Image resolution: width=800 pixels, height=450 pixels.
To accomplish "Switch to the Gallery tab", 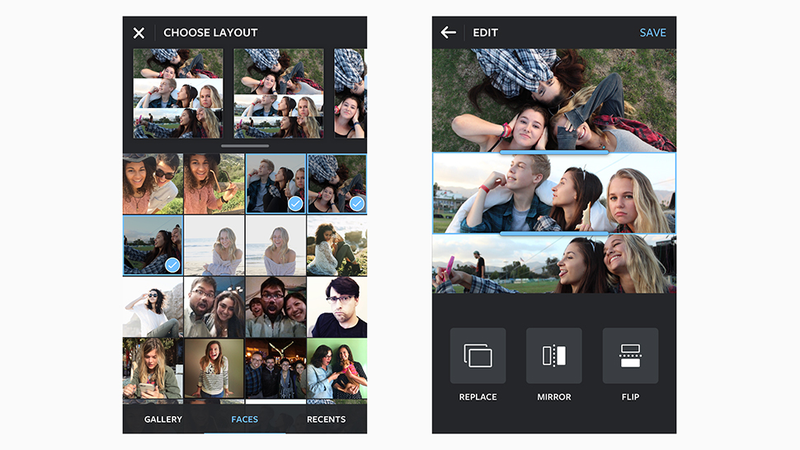I will click(x=163, y=419).
